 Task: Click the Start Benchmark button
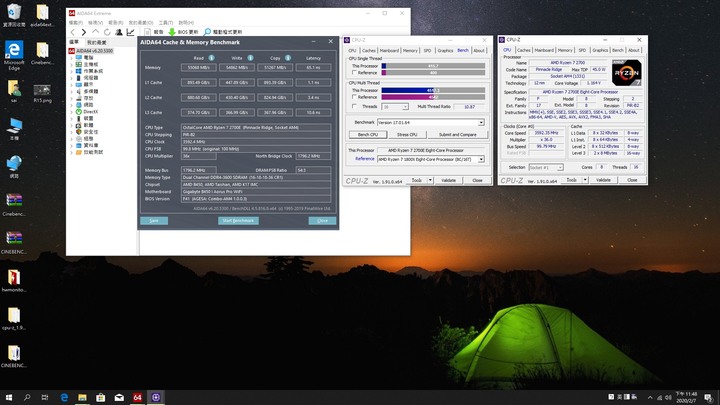239,220
